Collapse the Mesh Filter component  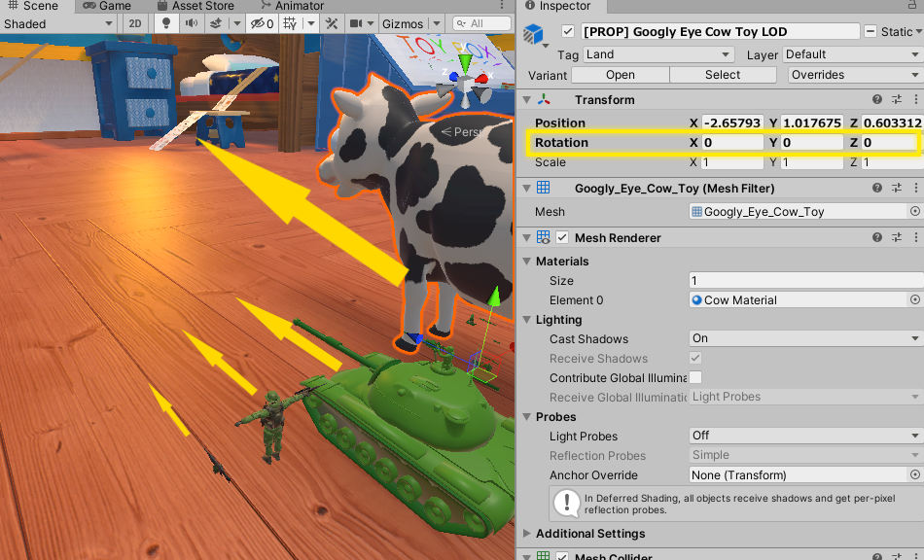(527, 189)
